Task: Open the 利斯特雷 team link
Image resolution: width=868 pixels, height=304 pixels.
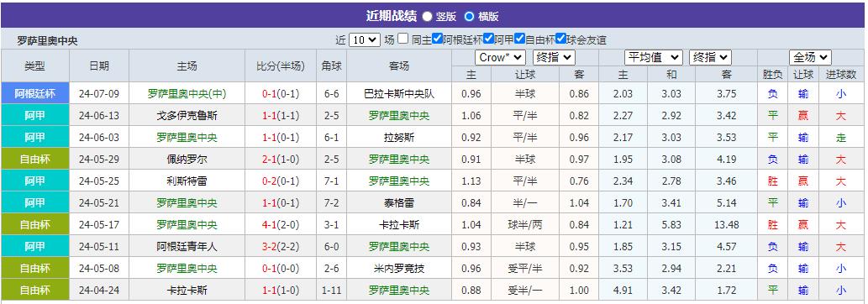Action: (187, 181)
